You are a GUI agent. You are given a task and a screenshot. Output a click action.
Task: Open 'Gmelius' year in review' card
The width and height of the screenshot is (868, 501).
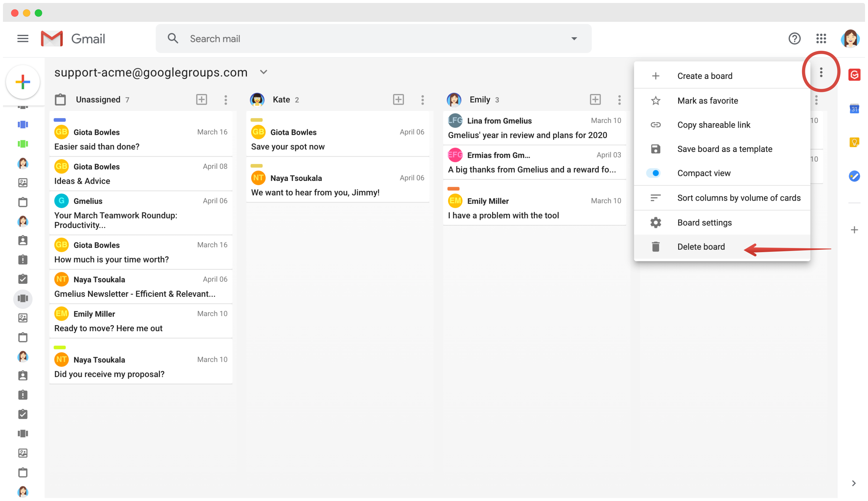[534, 128]
